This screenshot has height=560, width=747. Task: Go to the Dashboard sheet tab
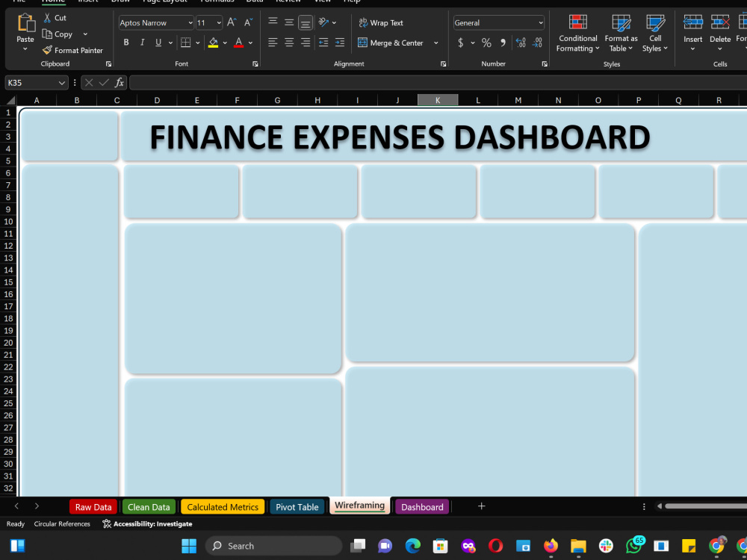tap(422, 507)
